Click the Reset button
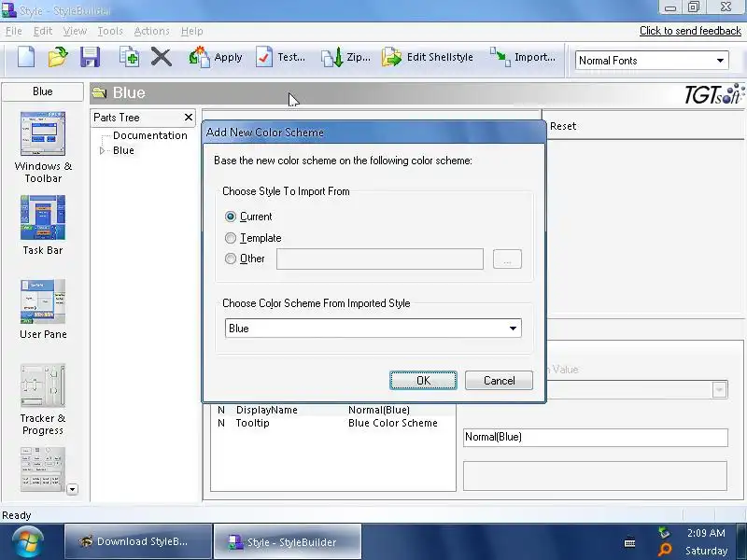The height and width of the screenshot is (560, 747). tap(563, 126)
